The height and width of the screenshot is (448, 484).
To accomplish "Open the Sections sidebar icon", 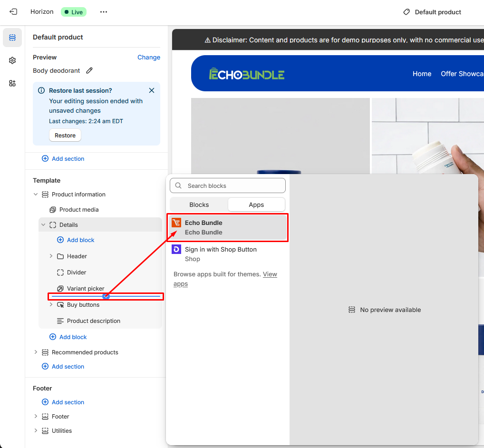I will coord(12,38).
